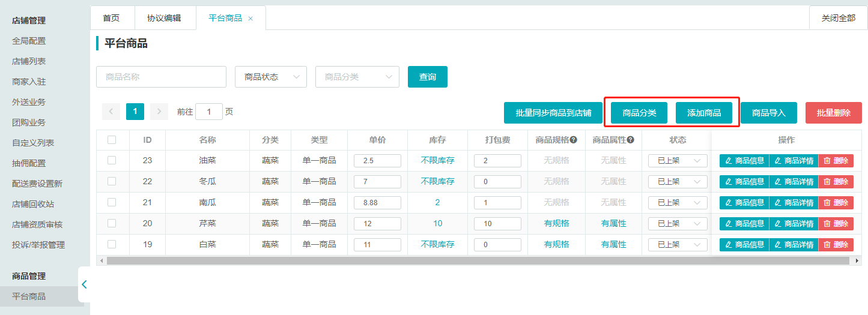868x315 pixels.
Task: Open 投诉/举报管理 in the sidebar
Action: [x=38, y=245]
